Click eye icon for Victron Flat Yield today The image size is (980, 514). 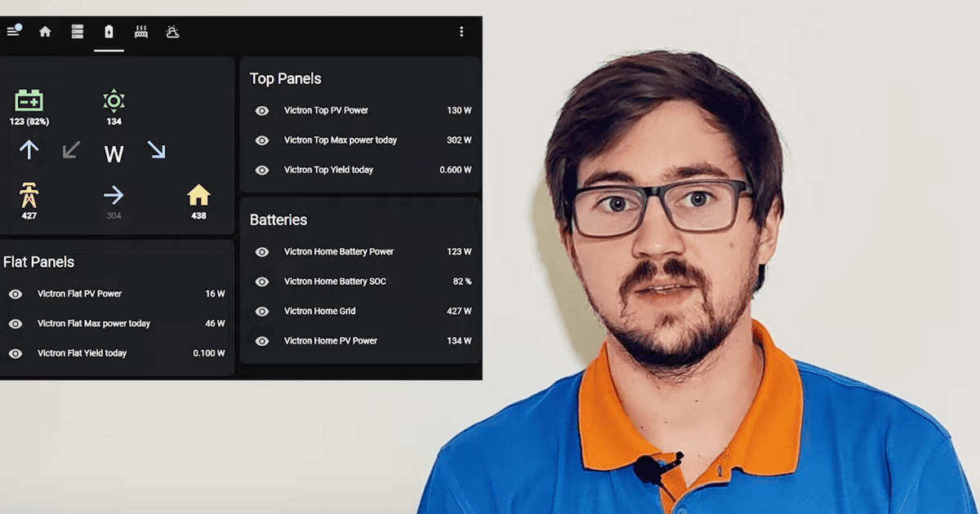[16, 353]
